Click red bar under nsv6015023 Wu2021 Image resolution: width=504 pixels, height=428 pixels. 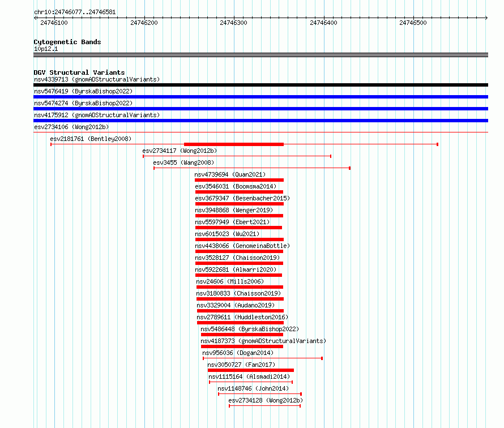point(240,239)
